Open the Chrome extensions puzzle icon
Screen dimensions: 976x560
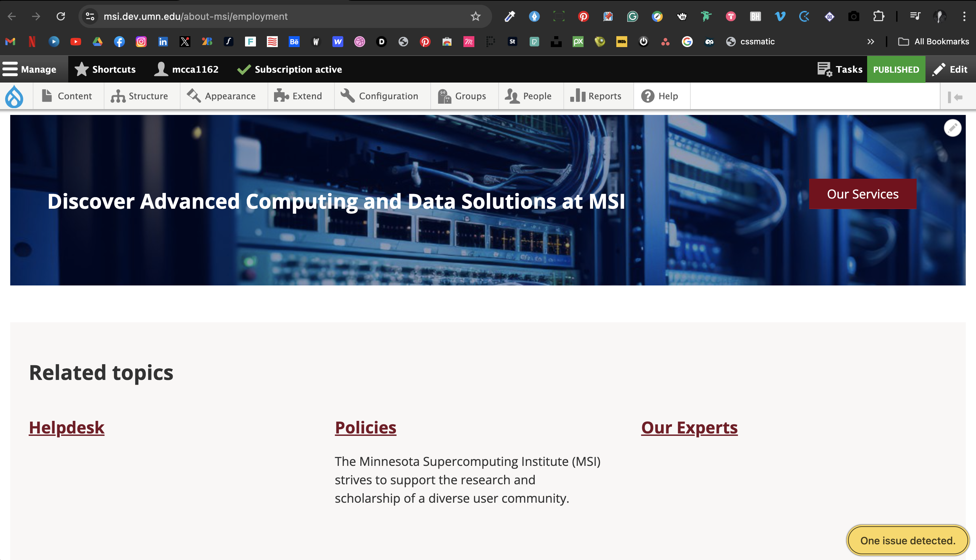click(x=879, y=16)
